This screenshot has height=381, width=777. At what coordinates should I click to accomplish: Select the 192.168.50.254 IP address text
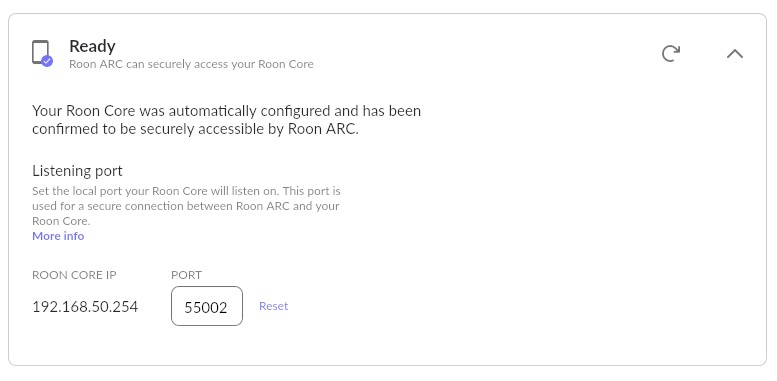tap(85, 307)
